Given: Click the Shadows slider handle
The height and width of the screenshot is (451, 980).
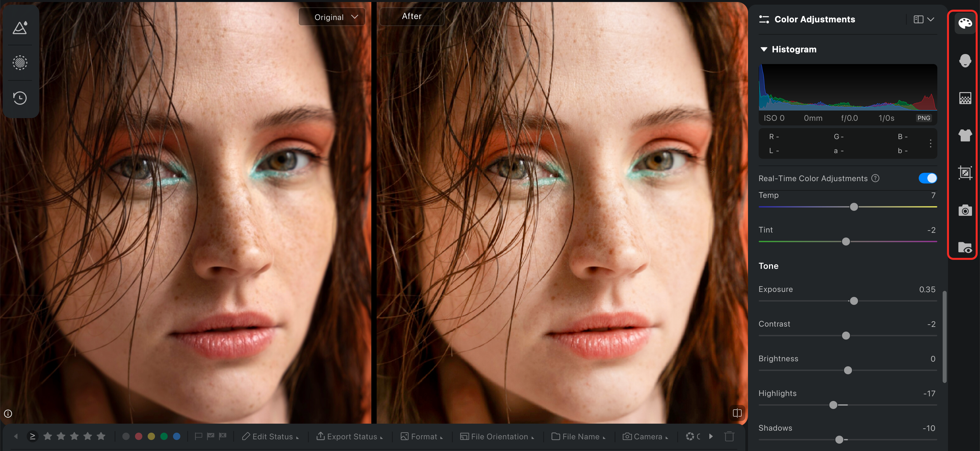Looking at the screenshot, I should click(x=839, y=439).
